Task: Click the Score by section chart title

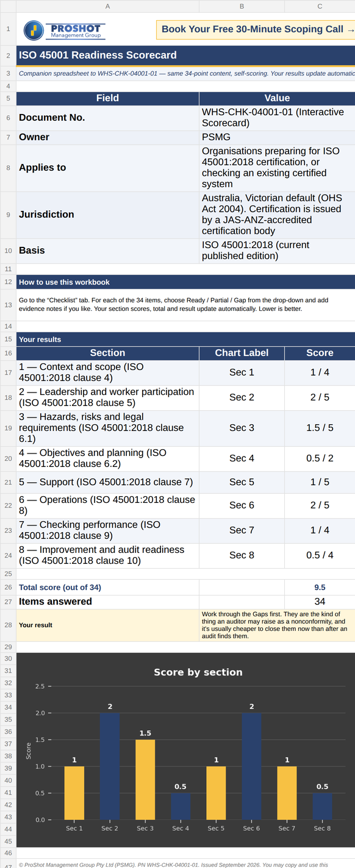Action: point(198,672)
